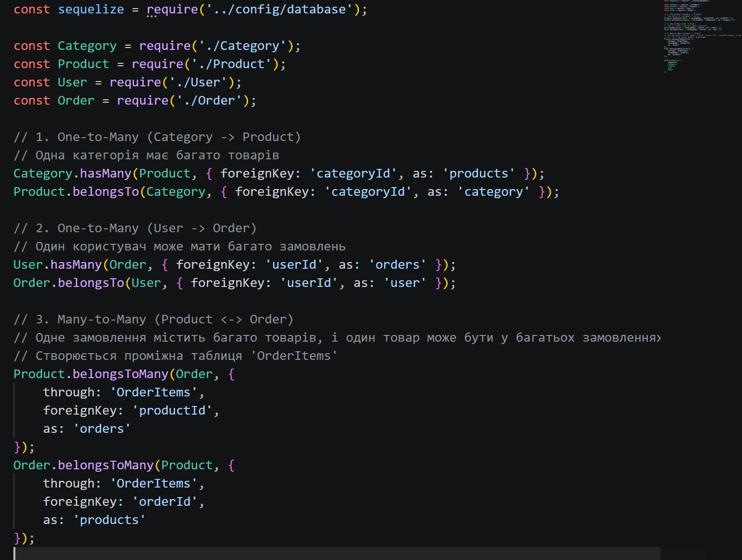Image resolution: width=742 pixels, height=560 pixels.
Task: Click the closing brace of Order.belongsToMany
Action: [19, 538]
